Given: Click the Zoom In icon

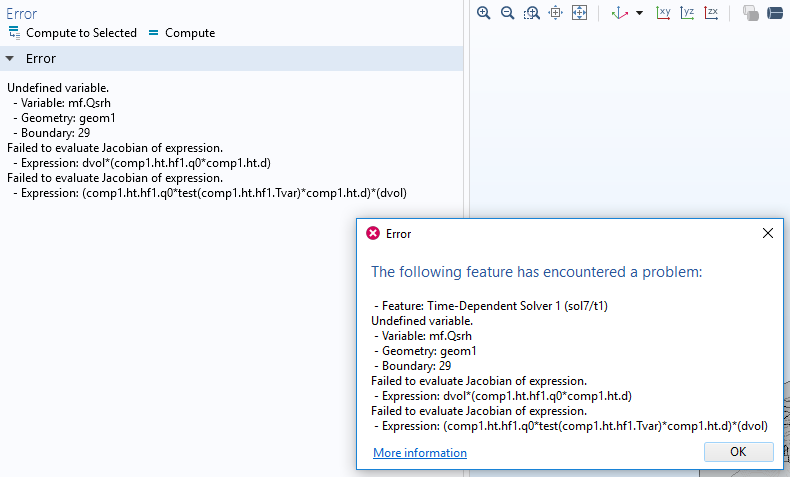Looking at the screenshot, I should (484, 13).
